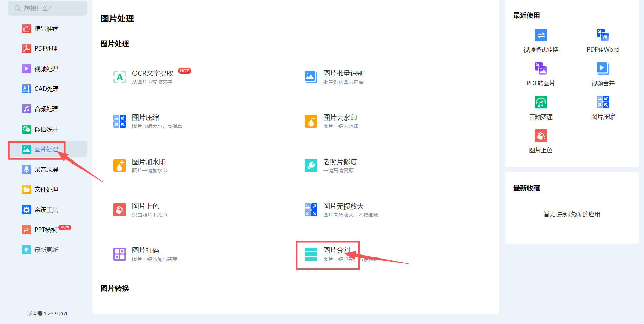The width and height of the screenshot is (644, 324).
Task: Click the PPT模板 icon
Action: (26, 230)
